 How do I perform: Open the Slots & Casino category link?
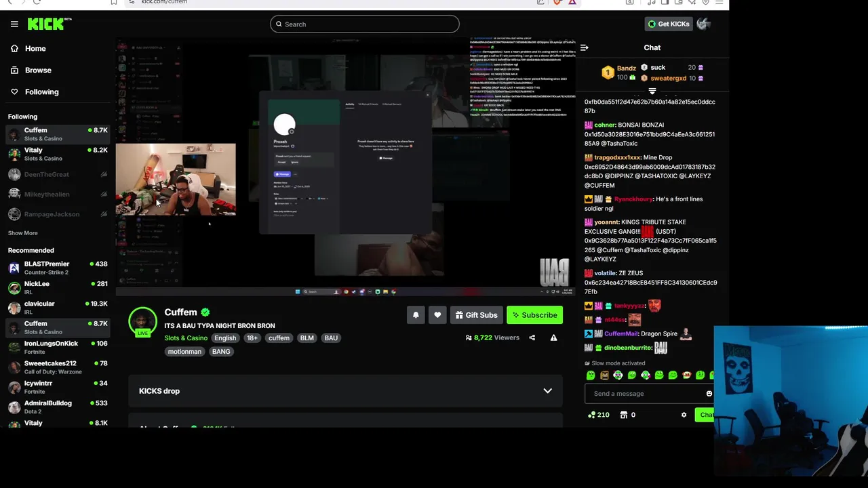[x=186, y=338]
